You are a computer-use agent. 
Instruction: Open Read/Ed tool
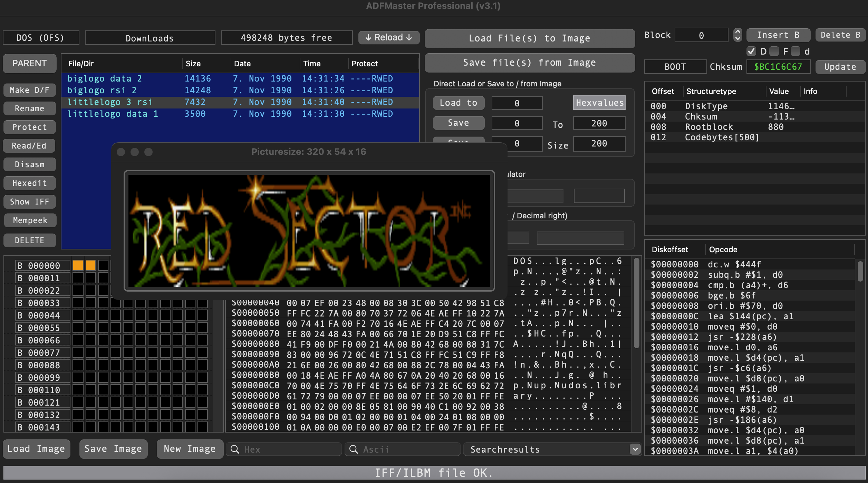coord(30,146)
